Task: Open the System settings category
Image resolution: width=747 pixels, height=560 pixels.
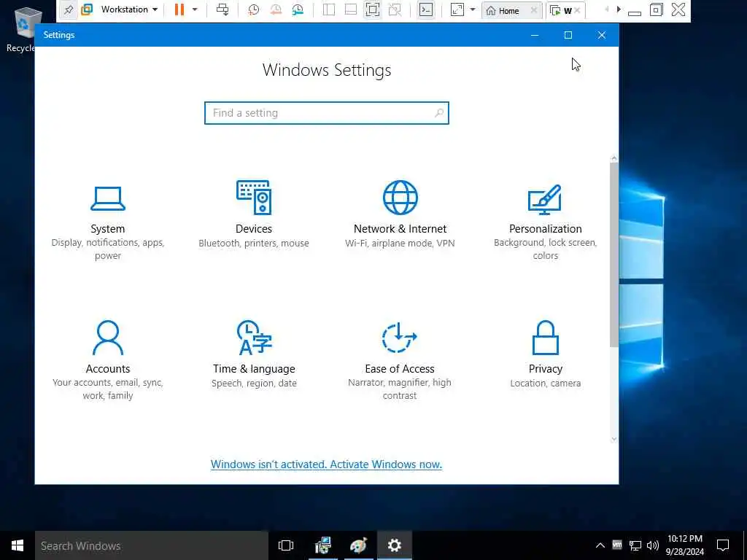Action: coord(108,222)
